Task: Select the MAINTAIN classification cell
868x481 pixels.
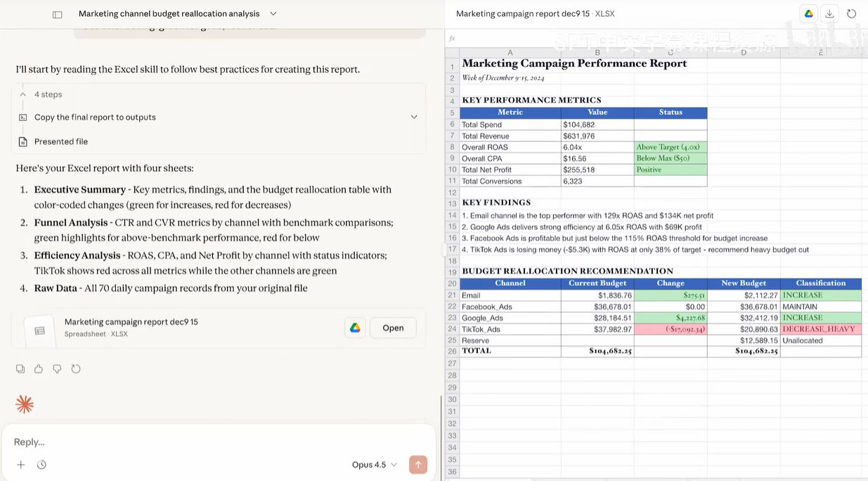Action: [821, 307]
